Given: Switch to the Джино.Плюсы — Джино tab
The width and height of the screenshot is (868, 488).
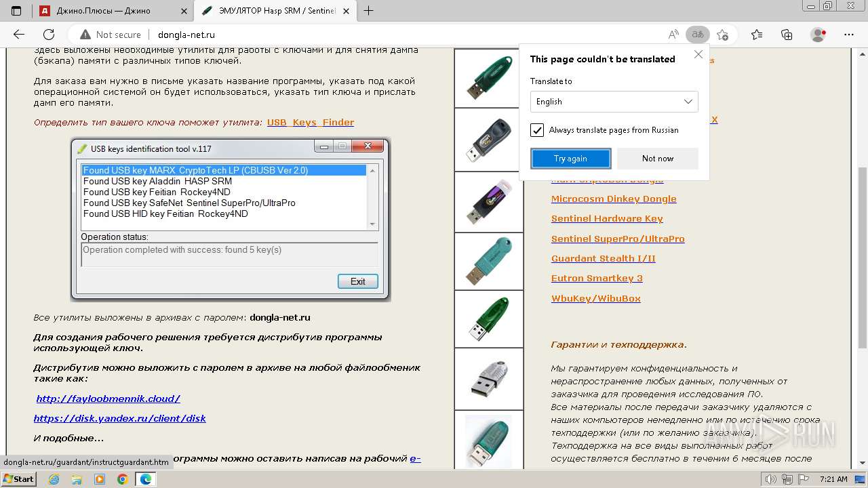Looking at the screenshot, I should coord(113,11).
